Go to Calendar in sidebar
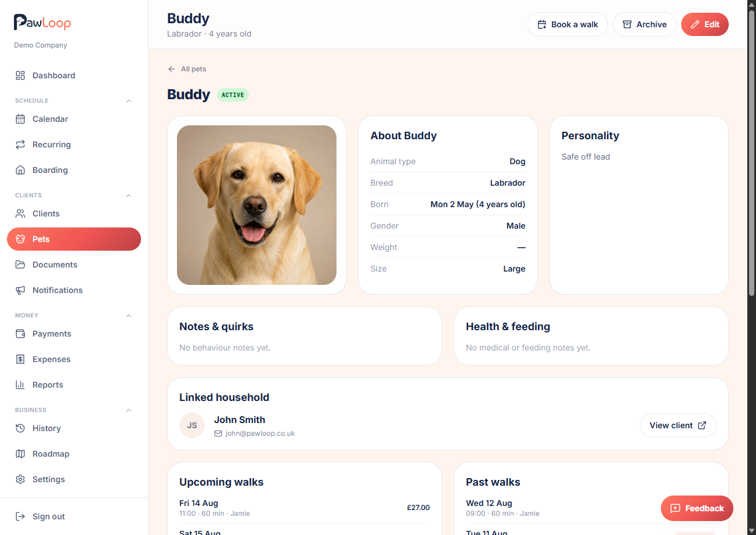This screenshot has width=756, height=535. (x=74, y=119)
